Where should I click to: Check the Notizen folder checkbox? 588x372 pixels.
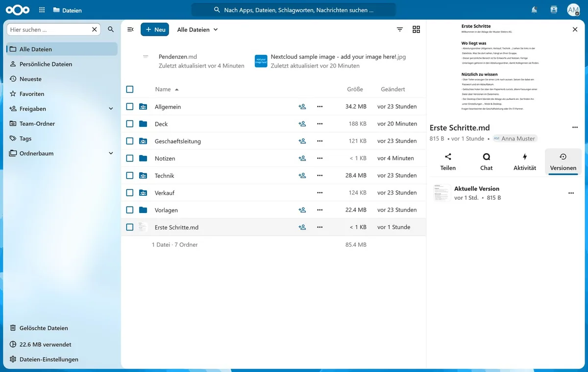tap(130, 158)
